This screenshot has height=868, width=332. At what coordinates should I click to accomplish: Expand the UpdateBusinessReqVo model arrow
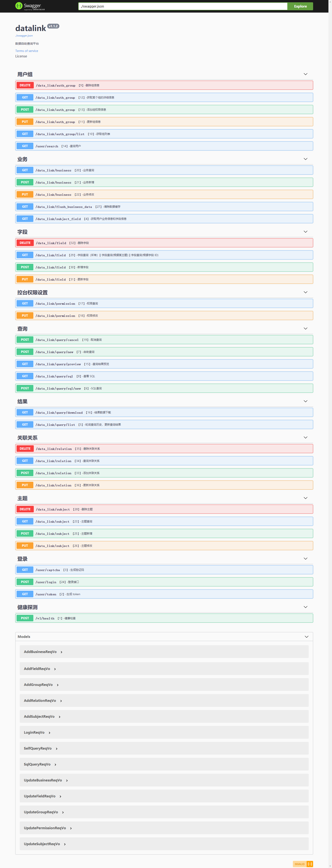[x=67, y=780]
